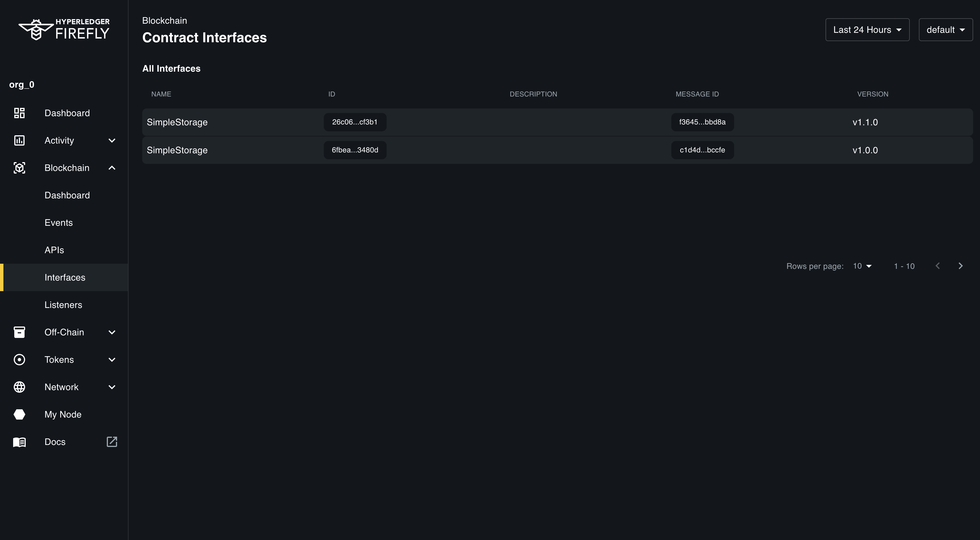Open the Activity menu label
This screenshot has width=980, height=540.
click(x=59, y=140)
